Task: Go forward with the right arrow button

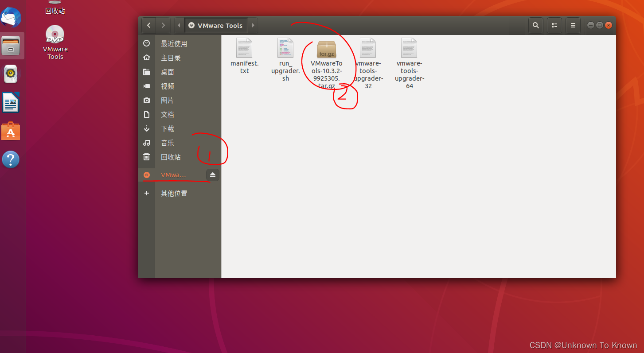Action: pyautogui.click(x=164, y=25)
